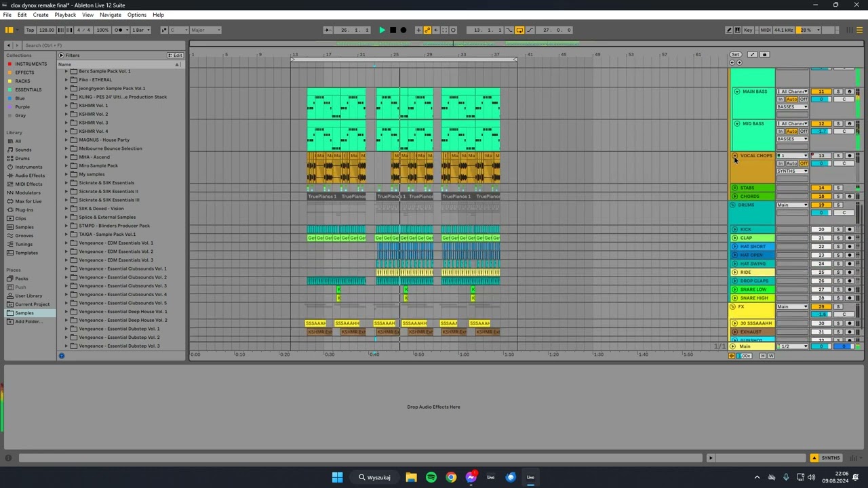The height and width of the screenshot is (488, 868).
Task: Set VOCAL CHOPS monitor to Auto
Action: click(791, 164)
